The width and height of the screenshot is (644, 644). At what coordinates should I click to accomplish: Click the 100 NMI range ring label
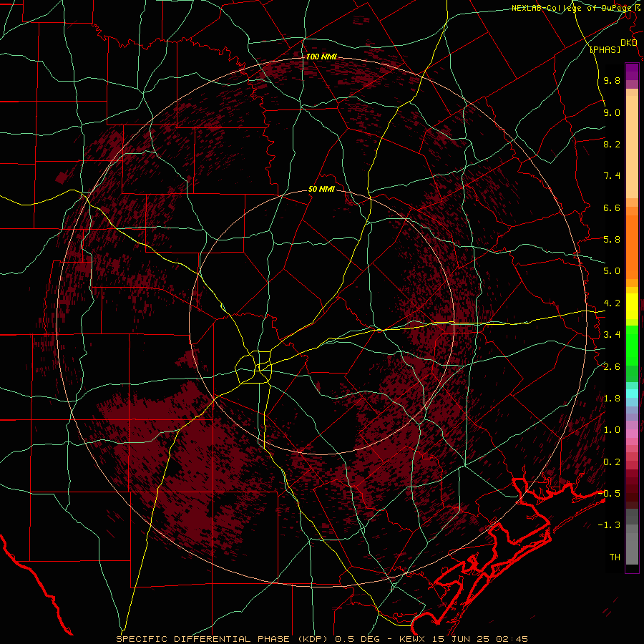point(321,57)
